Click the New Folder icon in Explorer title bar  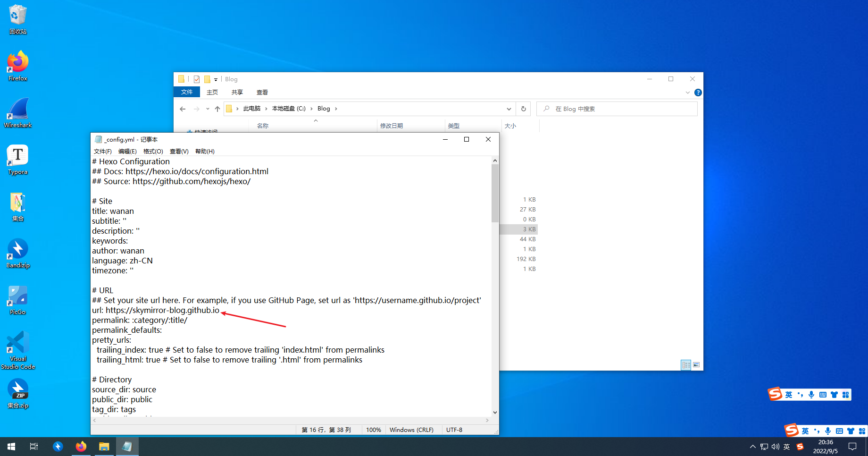pos(207,79)
